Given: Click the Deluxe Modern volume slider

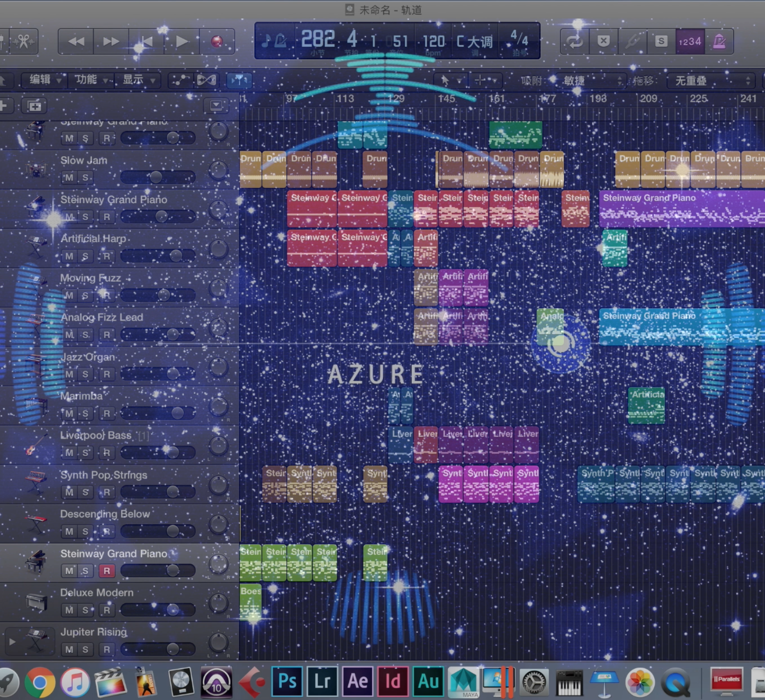Looking at the screenshot, I should (x=158, y=610).
